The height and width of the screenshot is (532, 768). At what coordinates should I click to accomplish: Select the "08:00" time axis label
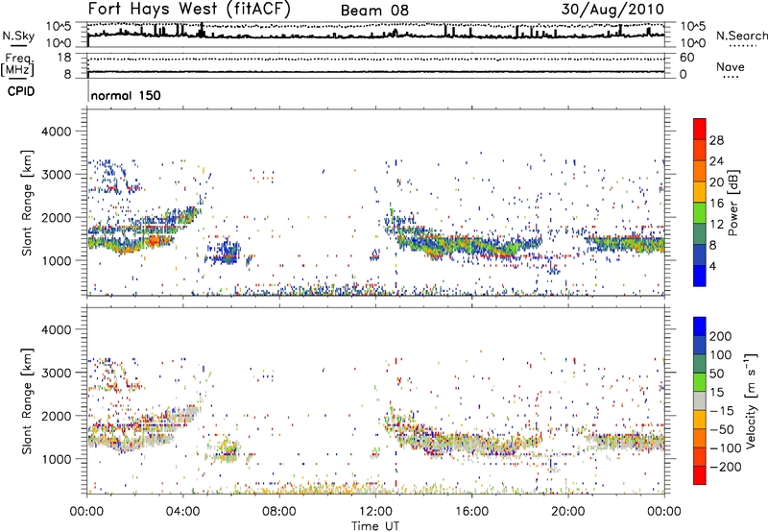click(279, 512)
